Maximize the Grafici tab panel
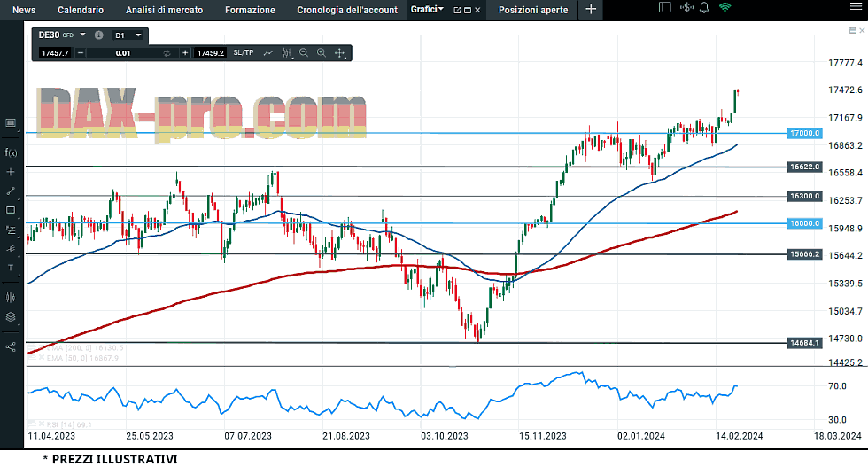Image resolution: width=868 pixels, height=467 pixels. coord(468,10)
